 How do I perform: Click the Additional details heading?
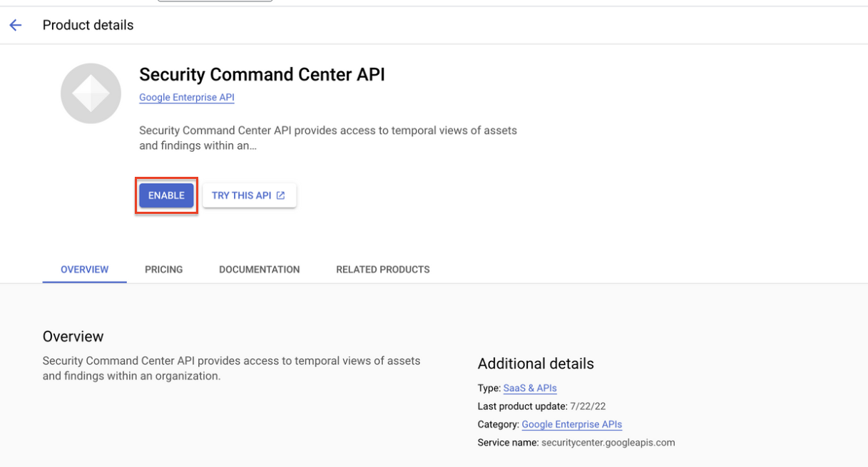pos(536,364)
